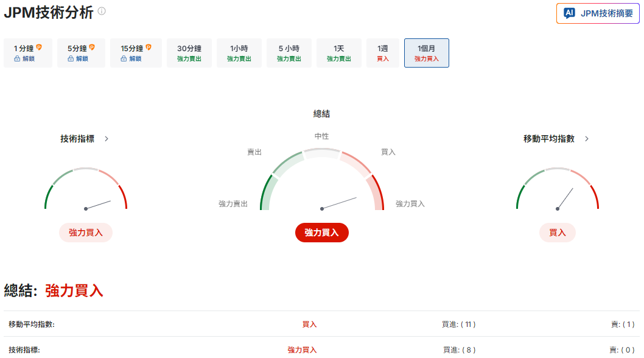Click the 強力買入 pill under the 總結 gauge
This screenshot has height=358, width=644.
point(321,233)
